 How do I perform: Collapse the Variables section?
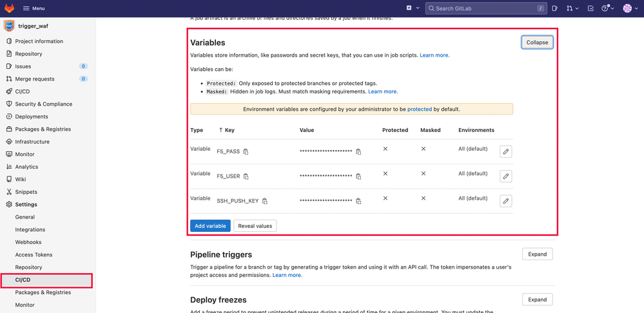click(536, 43)
